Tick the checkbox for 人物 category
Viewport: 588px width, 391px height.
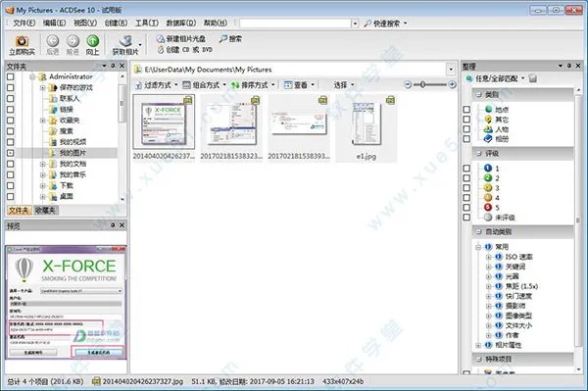coord(466,129)
